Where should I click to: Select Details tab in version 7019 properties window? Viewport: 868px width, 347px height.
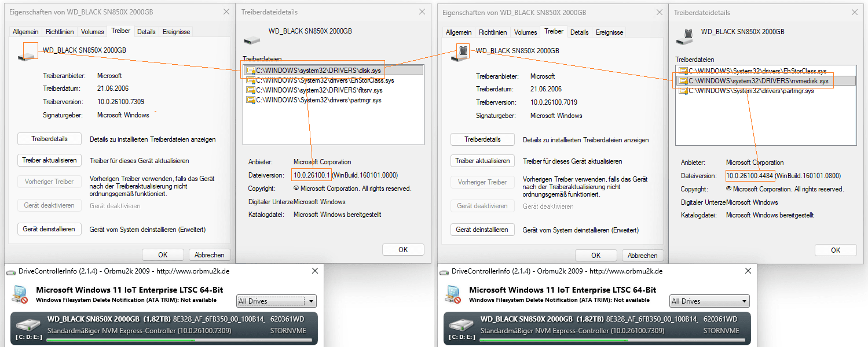tap(580, 32)
